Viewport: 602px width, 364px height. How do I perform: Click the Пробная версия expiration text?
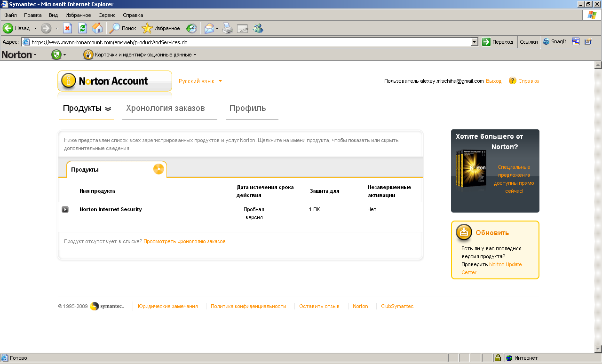pyautogui.click(x=254, y=214)
